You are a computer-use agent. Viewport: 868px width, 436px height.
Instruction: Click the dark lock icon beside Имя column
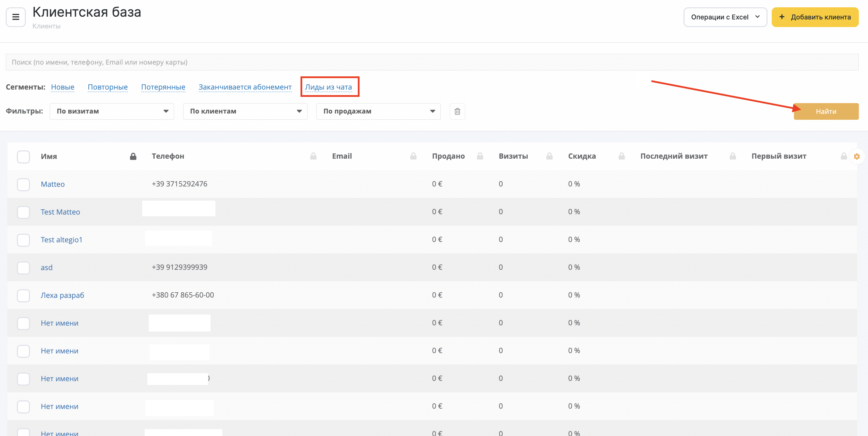(x=133, y=157)
